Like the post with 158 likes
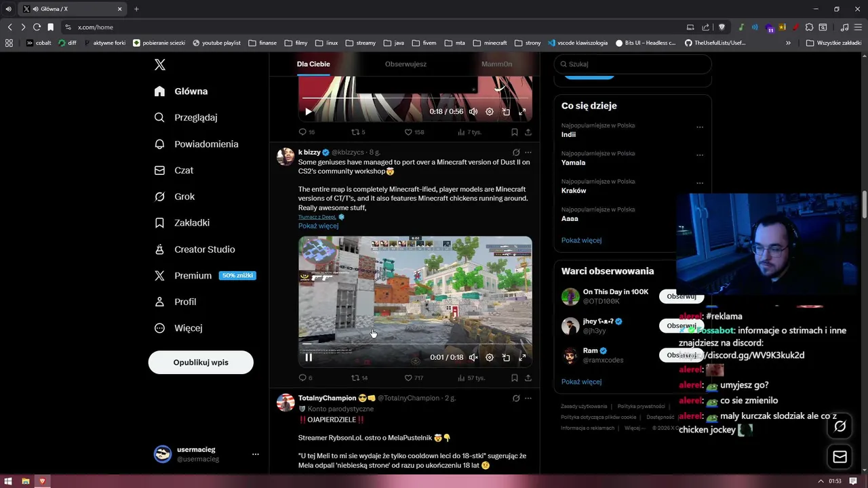The height and width of the screenshot is (488, 868). tap(414, 132)
